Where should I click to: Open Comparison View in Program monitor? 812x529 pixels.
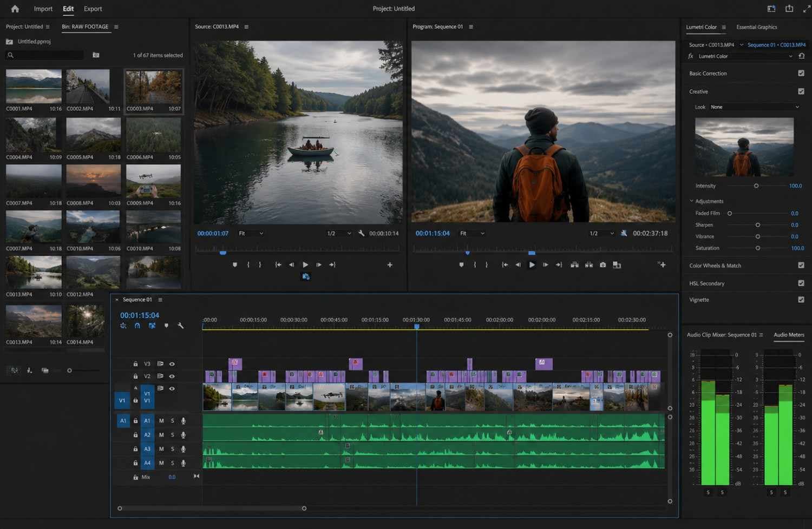coord(617,264)
